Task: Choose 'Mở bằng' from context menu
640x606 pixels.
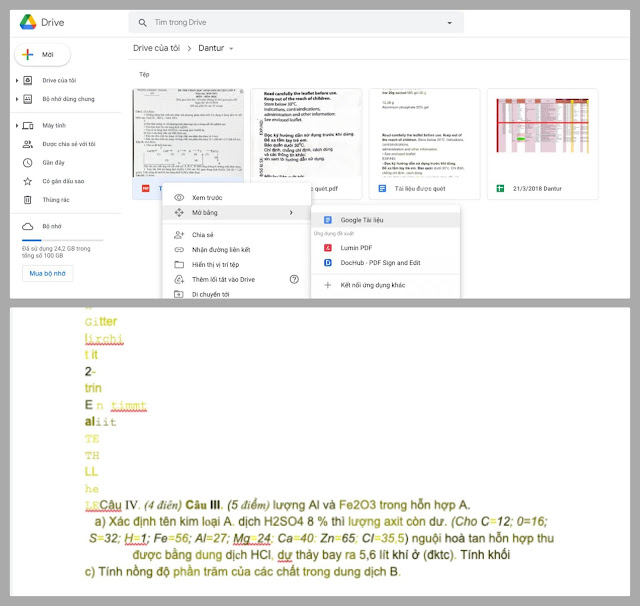Action: 236,213
